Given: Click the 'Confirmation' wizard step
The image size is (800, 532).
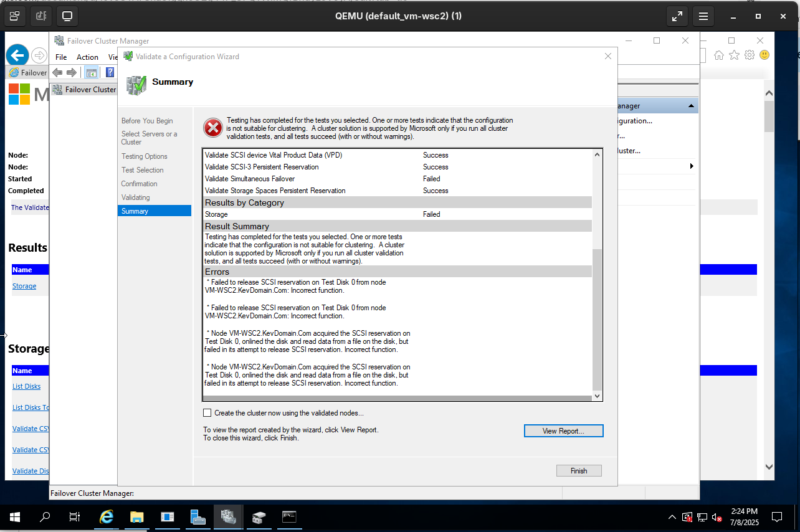Looking at the screenshot, I should click(x=140, y=184).
